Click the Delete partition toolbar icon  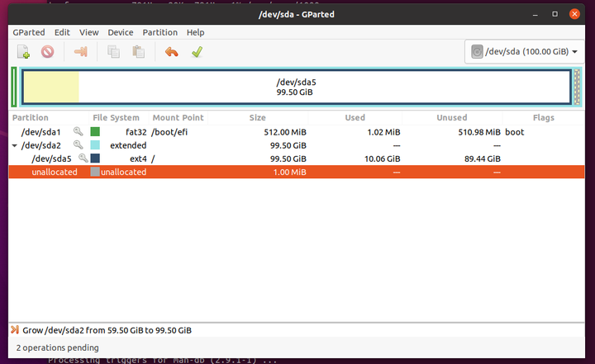tap(48, 51)
